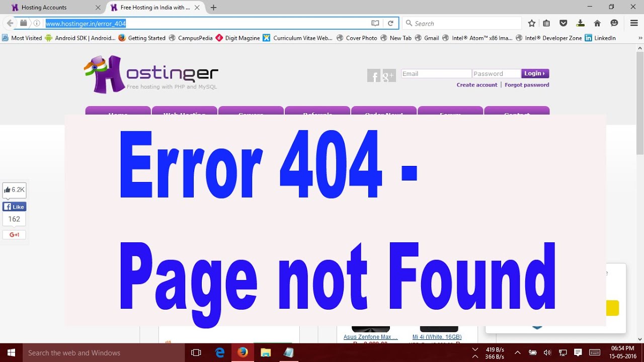
Task: Click the Mi 4i (White, 16GB) link
Action: pos(437,337)
